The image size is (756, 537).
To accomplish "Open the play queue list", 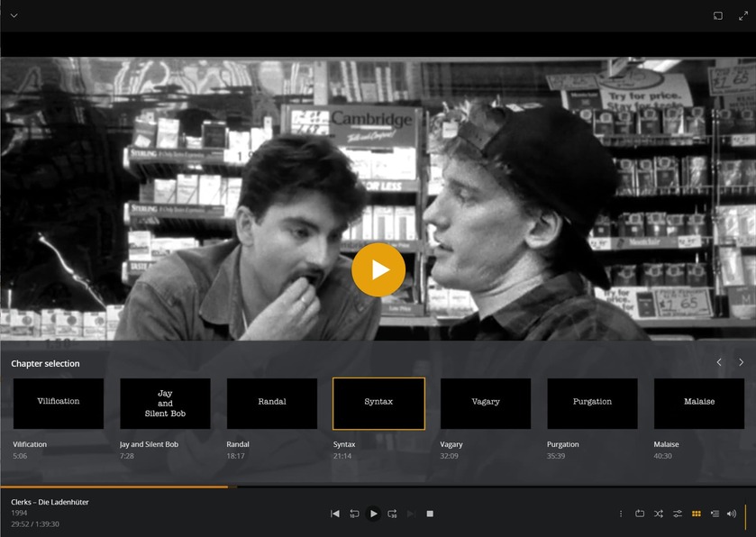I will pyautogui.click(x=715, y=514).
